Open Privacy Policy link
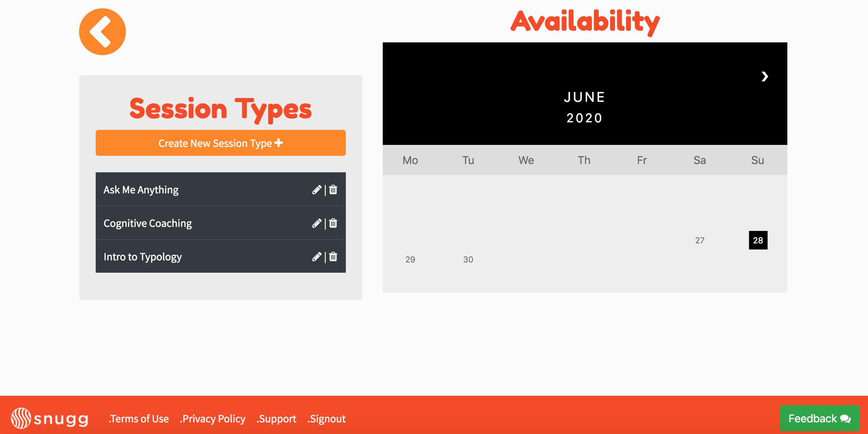This screenshot has height=434, width=868. (213, 419)
